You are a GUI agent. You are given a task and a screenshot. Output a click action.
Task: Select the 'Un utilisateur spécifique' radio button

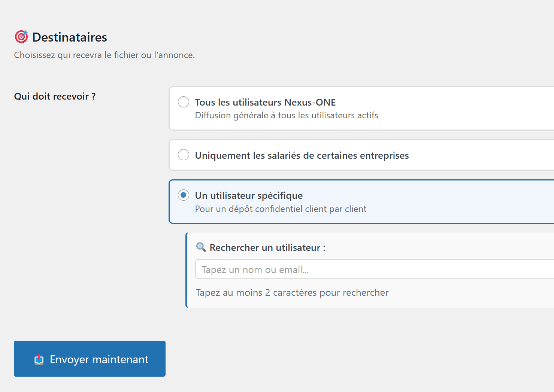[x=184, y=195]
